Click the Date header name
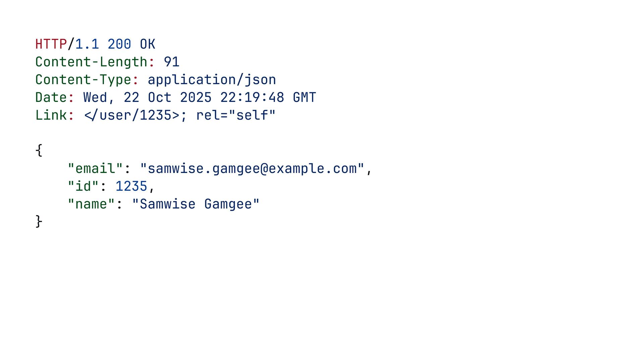The width and height of the screenshot is (644, 362). click(x=51, y=98)
